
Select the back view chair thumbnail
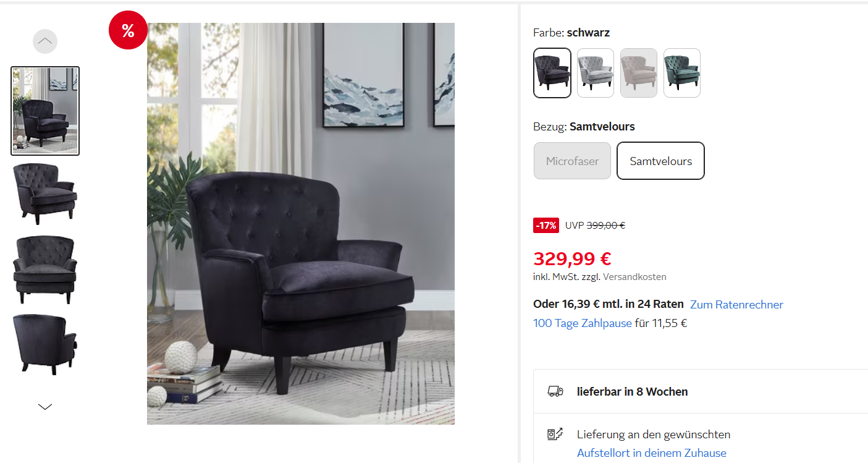pyautogui.click(x=45, y=344)
